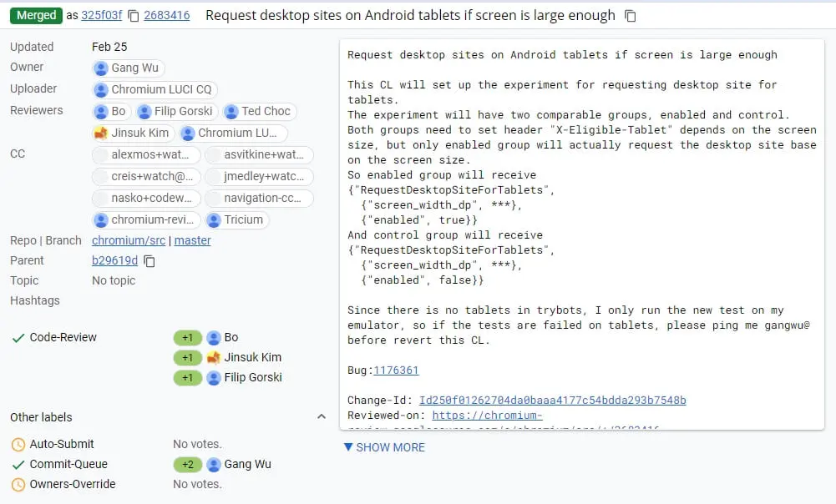The image size is (836, 504).
Task: Select the nasko+codew CC chip
Action: pyautogui.click(x=146, y=198)
